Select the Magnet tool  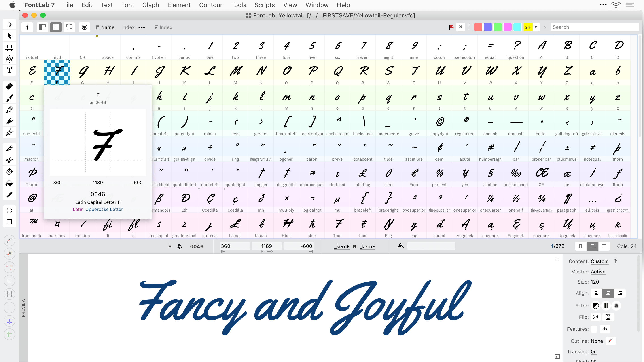9,171
